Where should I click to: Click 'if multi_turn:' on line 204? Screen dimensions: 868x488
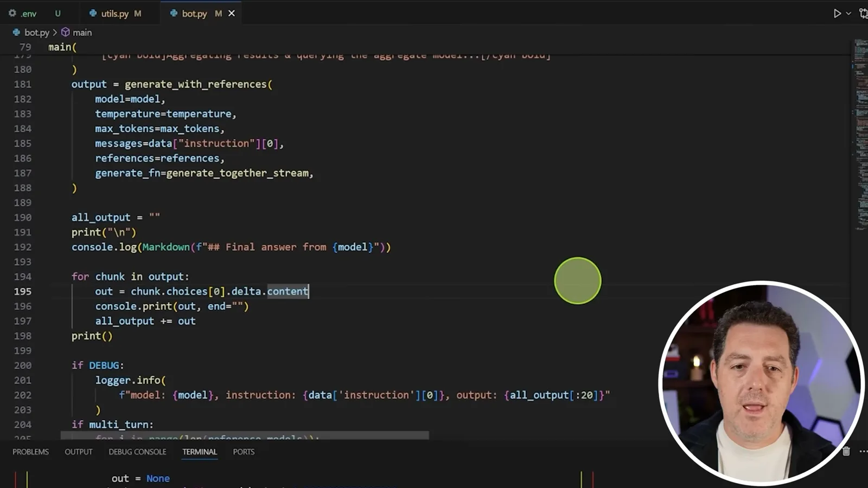(x=112, y=425)
